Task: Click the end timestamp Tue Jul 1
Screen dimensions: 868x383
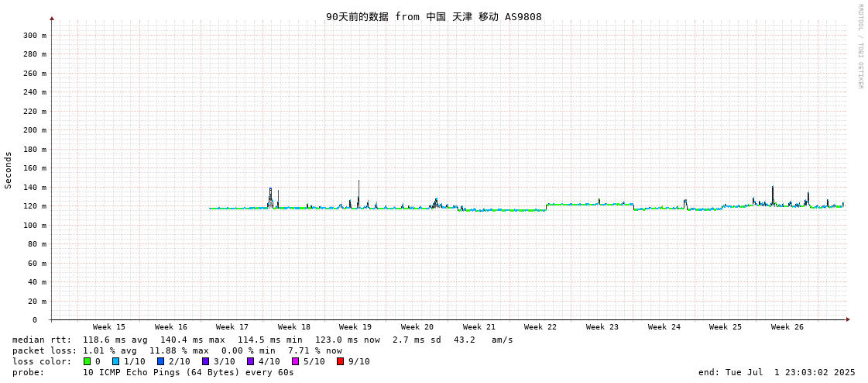Action: pos(777,372)
